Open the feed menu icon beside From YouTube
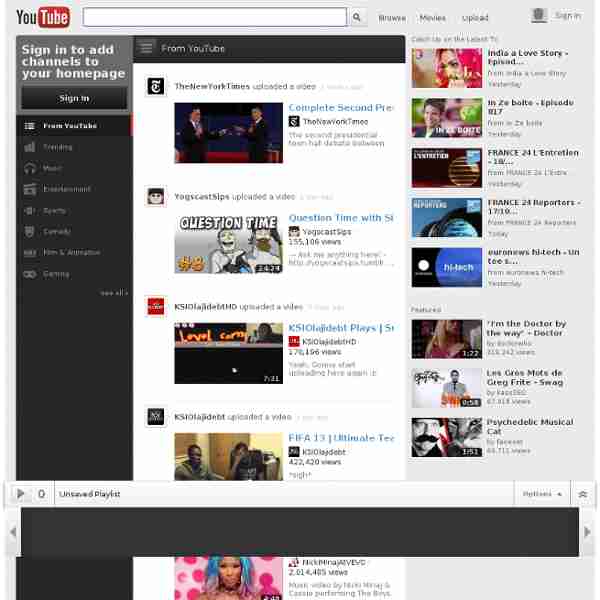The height and width of the screenshot is (600, 600). [147, 48]
